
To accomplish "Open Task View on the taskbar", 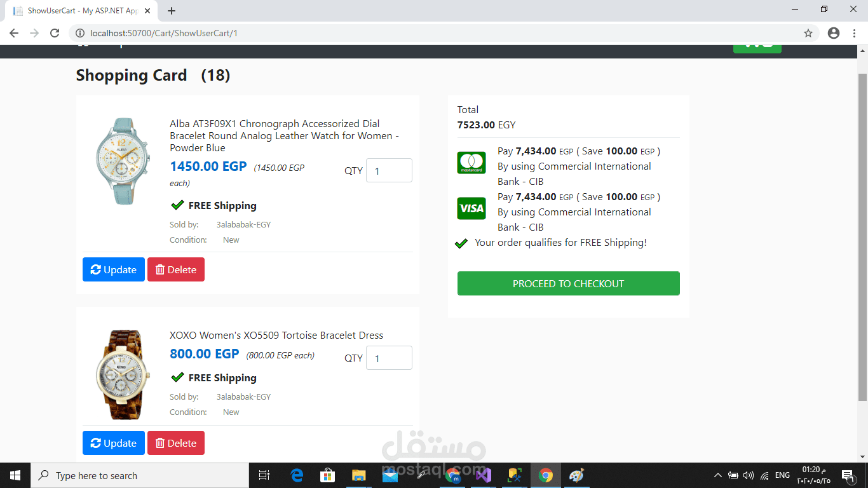I will [264, 475].
